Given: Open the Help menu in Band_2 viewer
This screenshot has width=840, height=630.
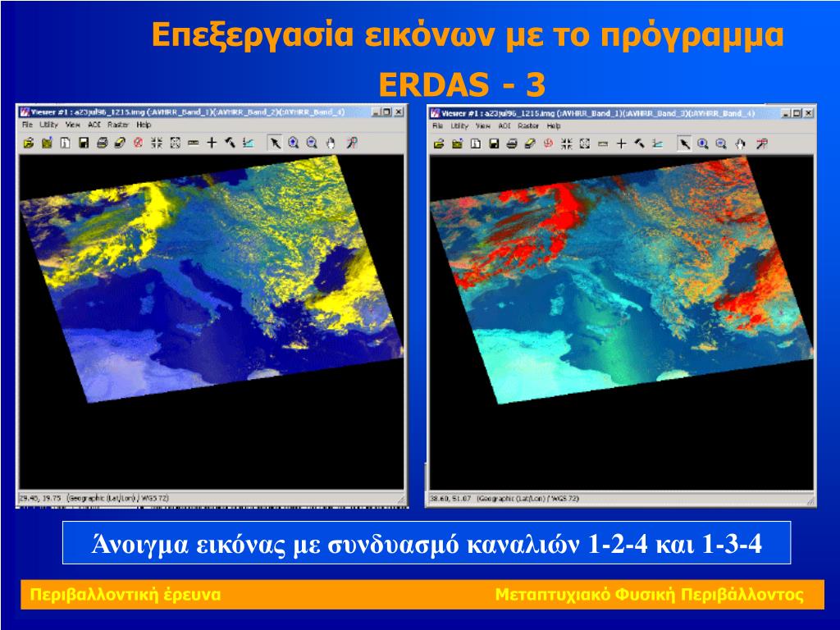Looking at the screenshot, I should point(144,125).
